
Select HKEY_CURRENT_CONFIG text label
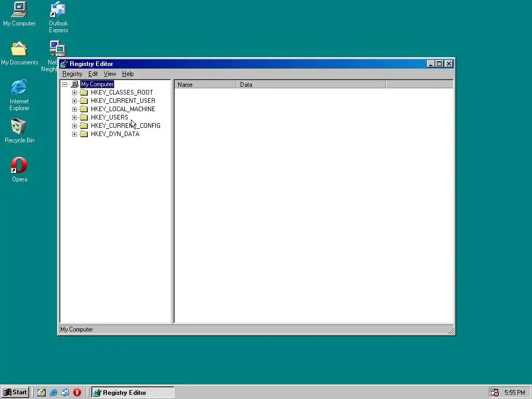click(x=126, y=126)
